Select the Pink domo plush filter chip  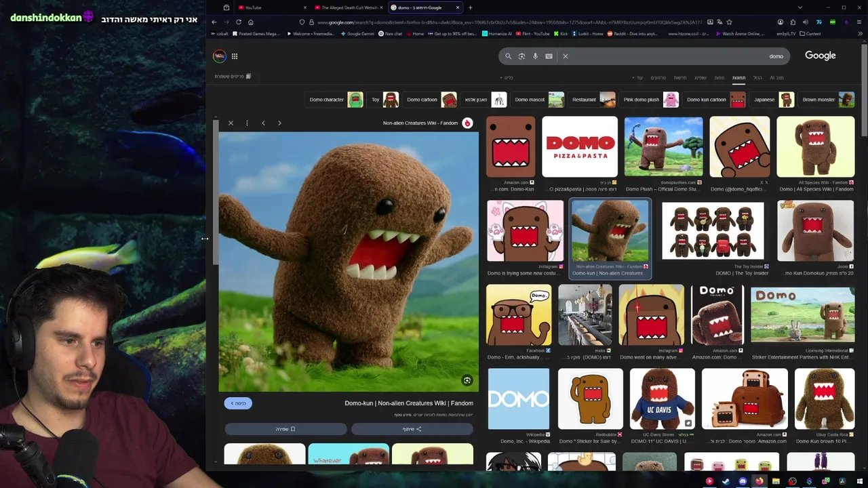tap(650, 100)
